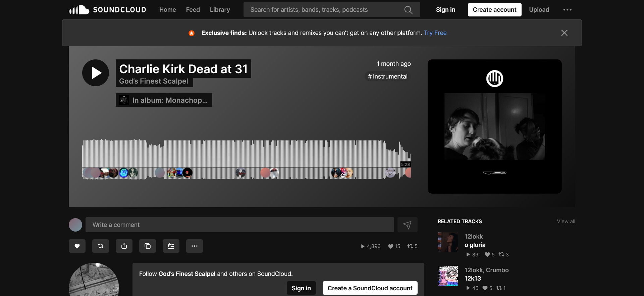Open the Upload page
Image resolution: width=644 pixels, height=296 pixels.
click(x=539, y=10)
